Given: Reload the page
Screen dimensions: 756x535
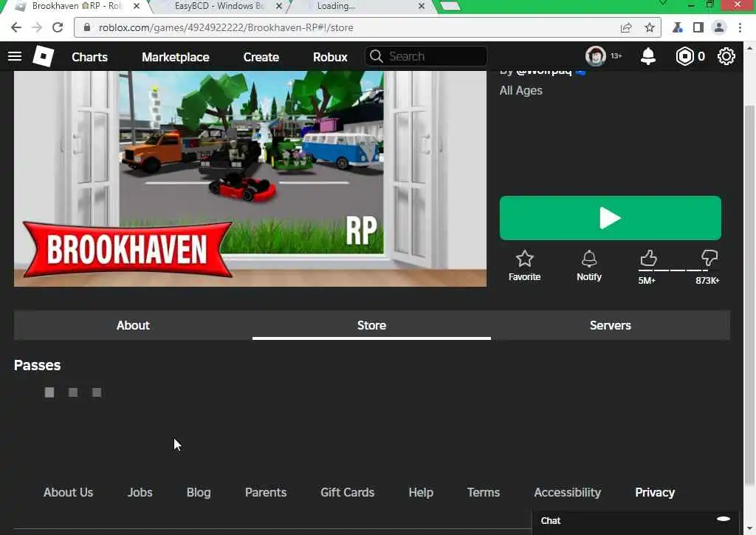Looking at the screenshot, I should [58, 27].
